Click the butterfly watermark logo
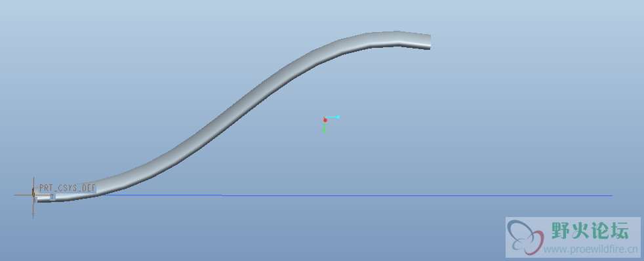This screenshot has width=644, height=261. (526, 237)
